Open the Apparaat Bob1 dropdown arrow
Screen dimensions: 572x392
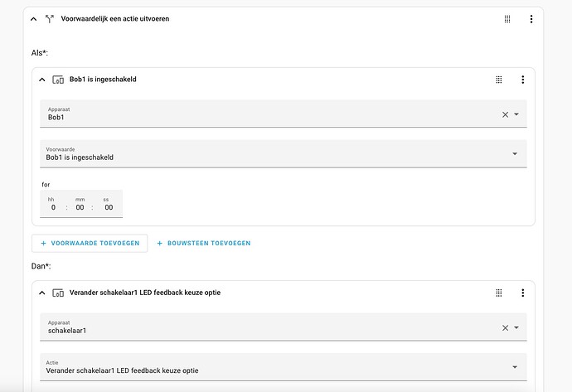coord(516,114)
